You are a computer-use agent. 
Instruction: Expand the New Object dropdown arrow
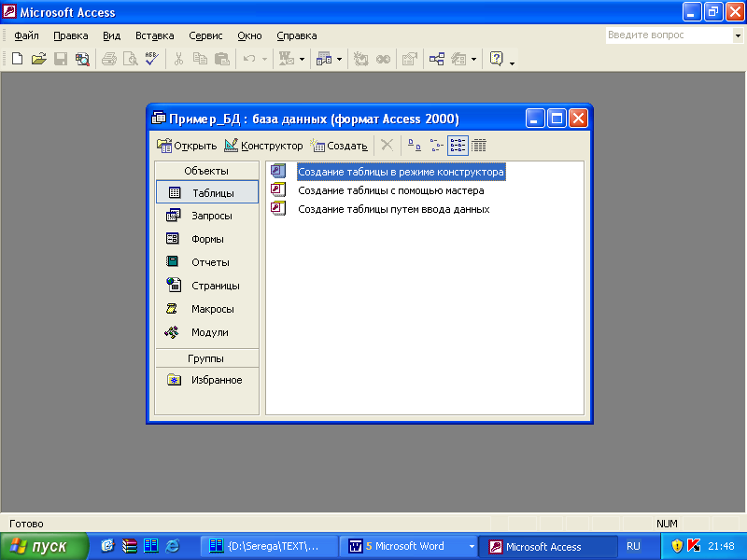pos(473,59)
